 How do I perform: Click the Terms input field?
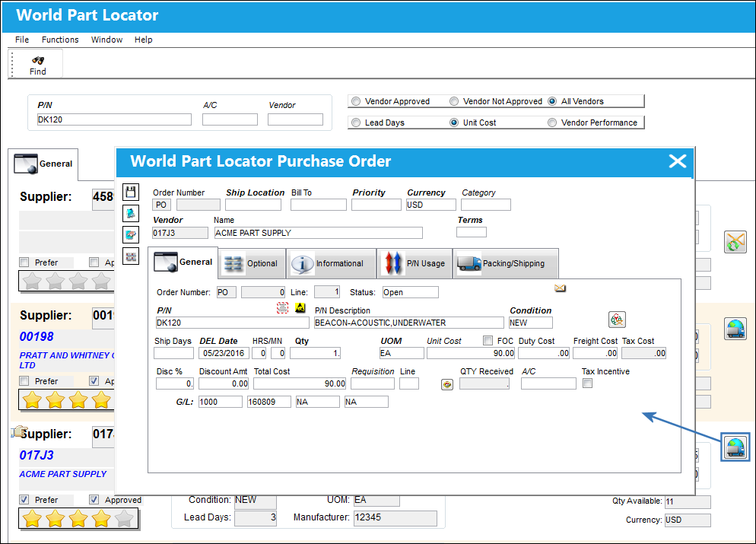pos(472,232)
